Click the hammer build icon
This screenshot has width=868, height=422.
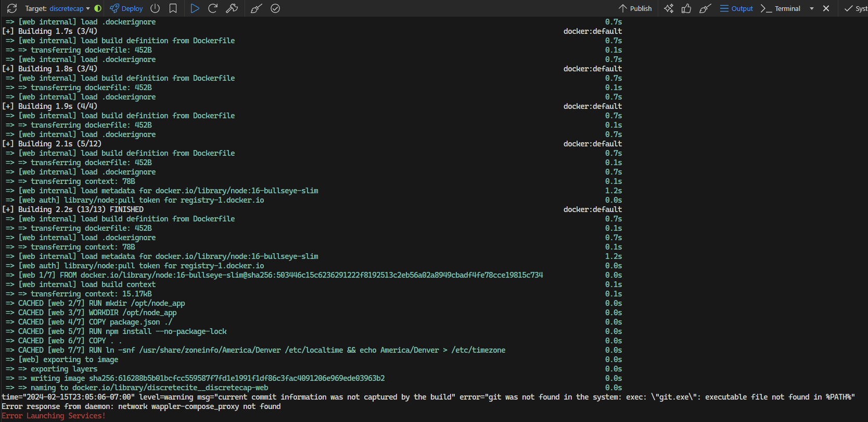[232, 8]
